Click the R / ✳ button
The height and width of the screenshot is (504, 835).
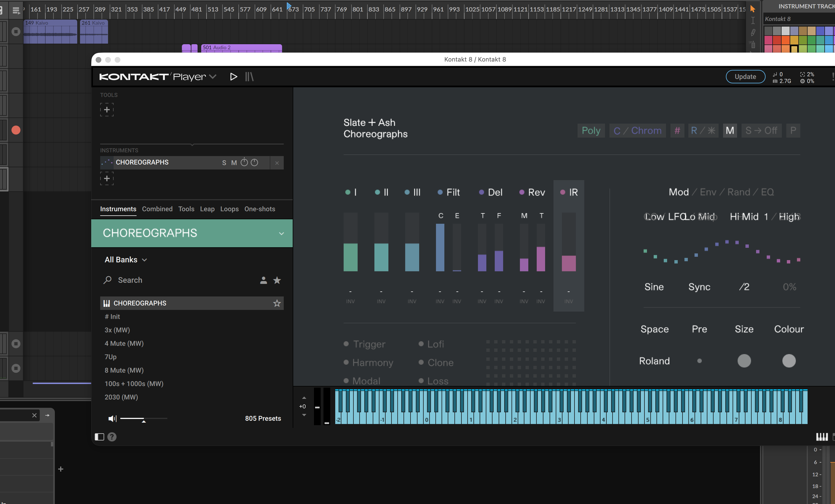pos(703,130)
